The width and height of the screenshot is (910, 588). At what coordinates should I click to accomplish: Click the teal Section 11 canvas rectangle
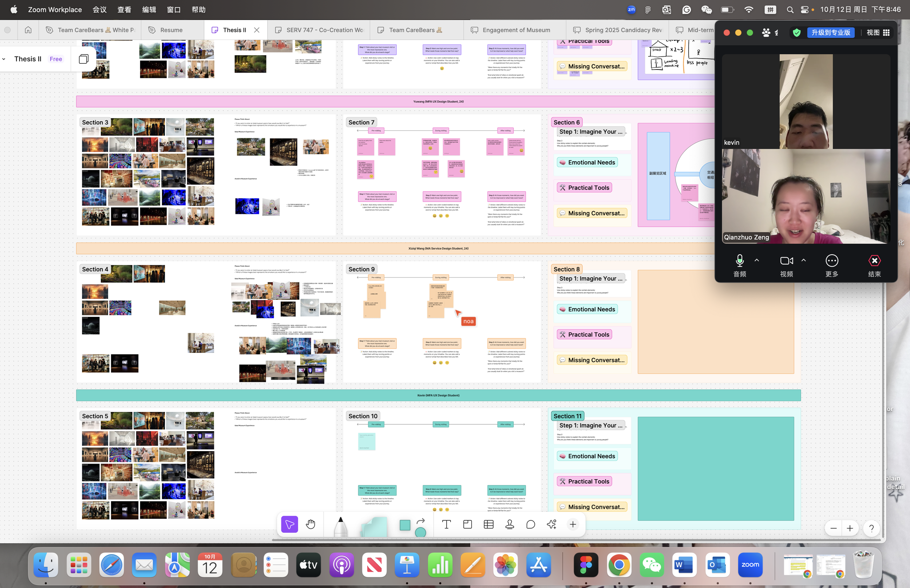click(715, 469)
